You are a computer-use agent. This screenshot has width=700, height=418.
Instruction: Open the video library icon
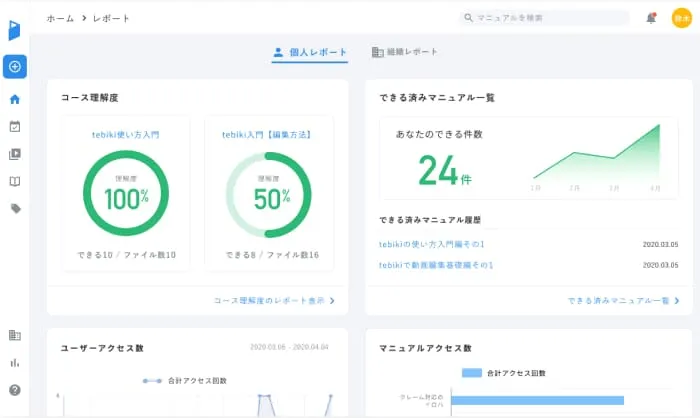coord(15,154)
